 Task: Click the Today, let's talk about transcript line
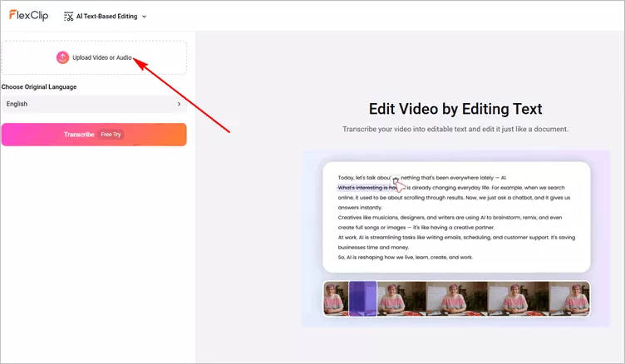click(x=422, y=178)
